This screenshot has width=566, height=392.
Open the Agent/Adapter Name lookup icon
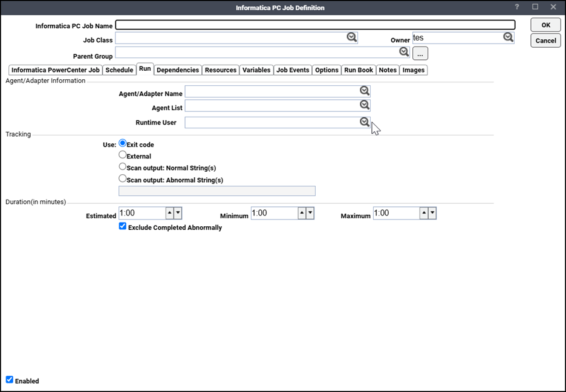pos(365,91)
